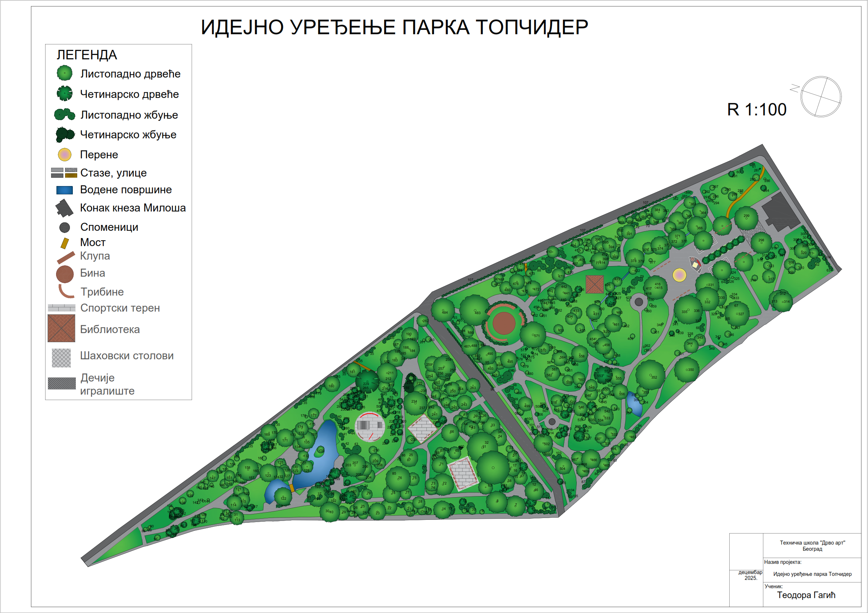The height and width of the screenshot is (613, 868).
Task: Click the Мост bridge icon in legend
Action: coord(65,243)
